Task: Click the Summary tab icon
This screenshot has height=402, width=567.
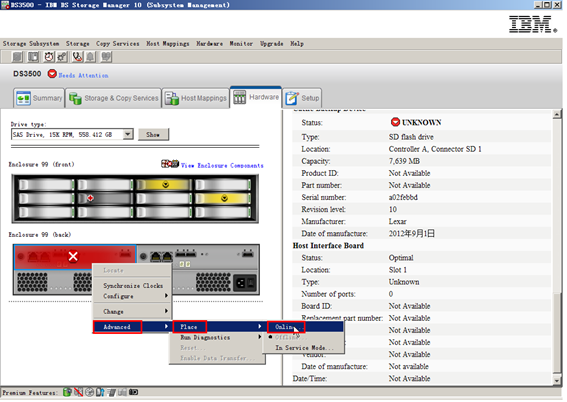Action: pyautogui.click(x=24, y=98)
